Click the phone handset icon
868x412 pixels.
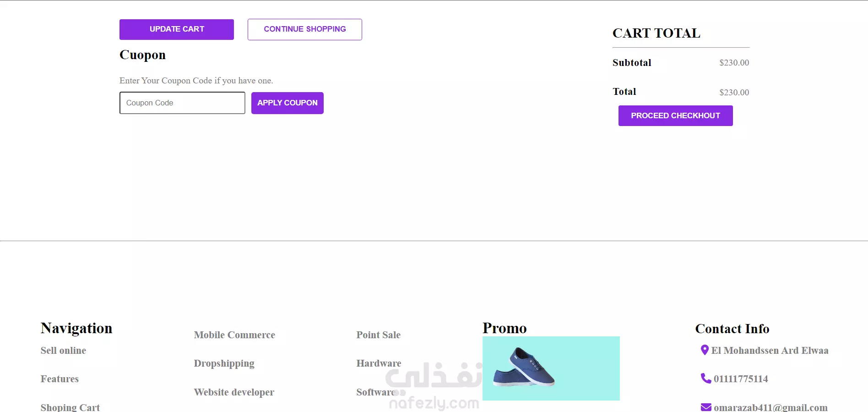pyautogui.click(x=705, y=378)
